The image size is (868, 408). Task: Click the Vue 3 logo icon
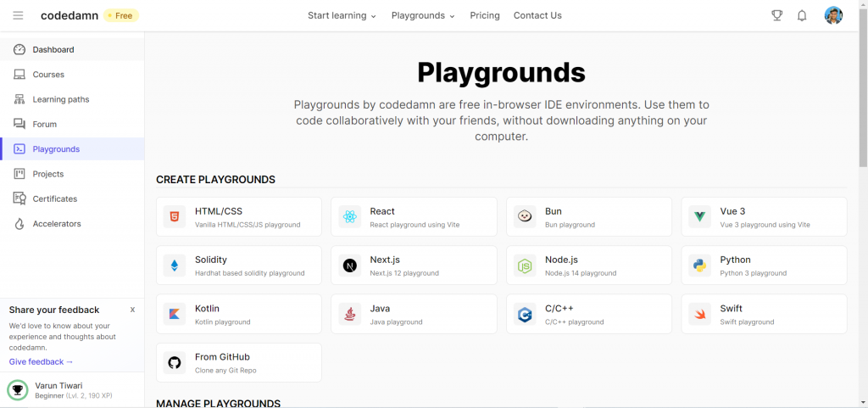(699, 217)
